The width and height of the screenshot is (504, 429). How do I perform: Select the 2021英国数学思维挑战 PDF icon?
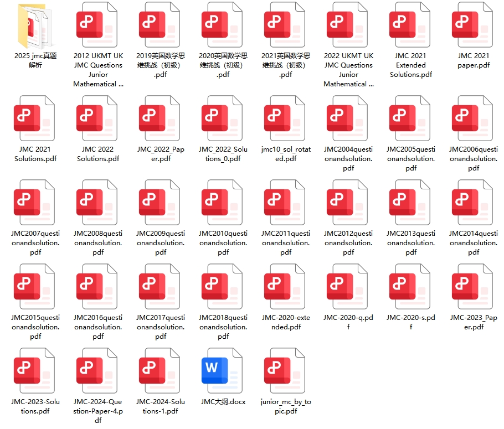tap(285, 25)
